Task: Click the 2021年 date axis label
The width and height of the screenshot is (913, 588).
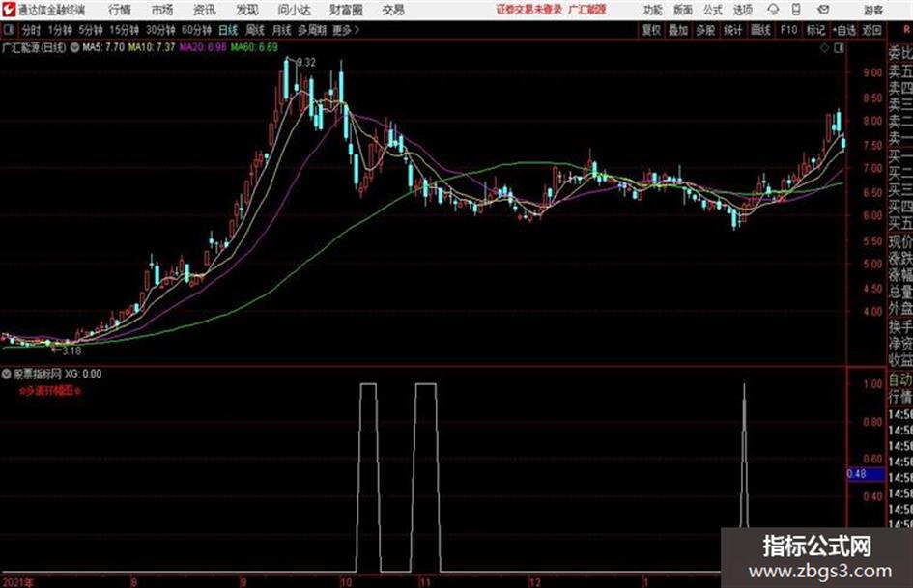Action: [18, 581]
